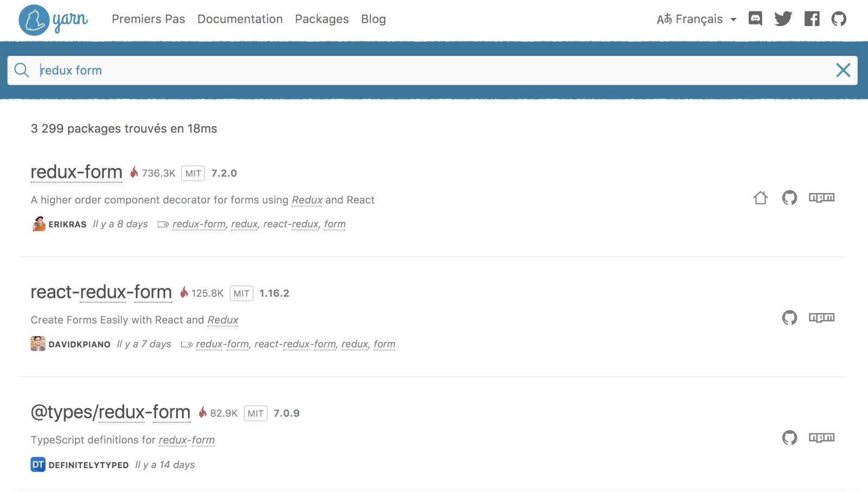This screenshot has width=868, height=492.
Task: Open react-redux-form GitHub repository icon
Action: coord(789,317)
